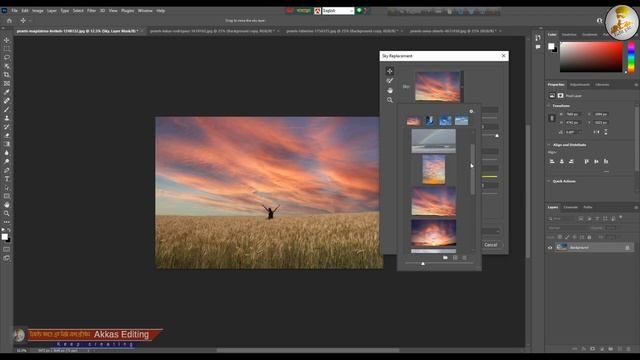Click delete sky trash icon in presets

(464, 258)
